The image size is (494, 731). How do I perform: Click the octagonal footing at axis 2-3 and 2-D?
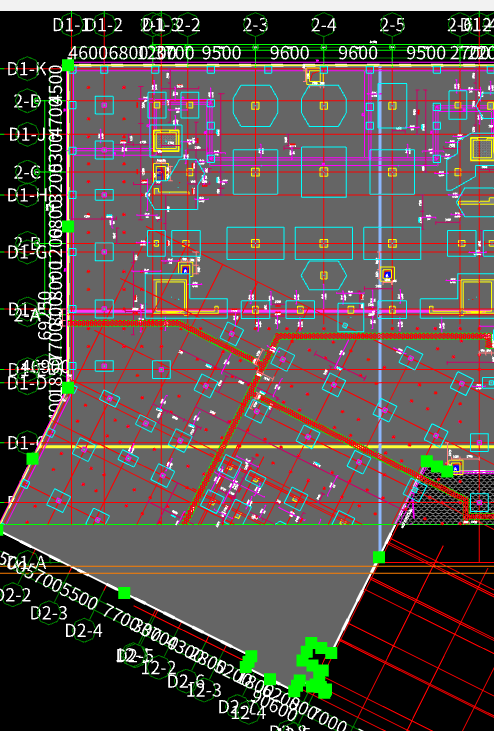coord(255,106)
